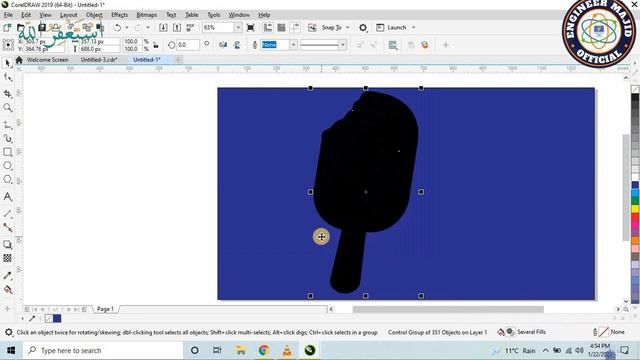This screenshot has width=640, height=360.
Task: Select the Drop Shadow tool
Action: click(7, 244)
